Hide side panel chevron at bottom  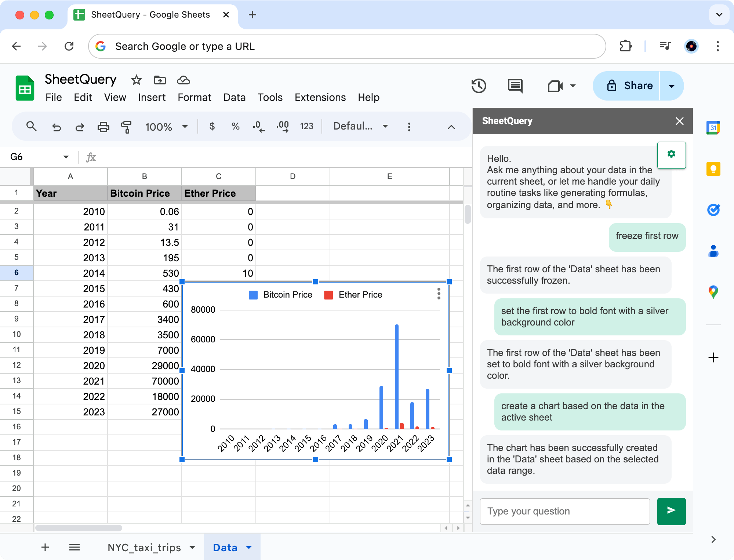click(713, 539)
